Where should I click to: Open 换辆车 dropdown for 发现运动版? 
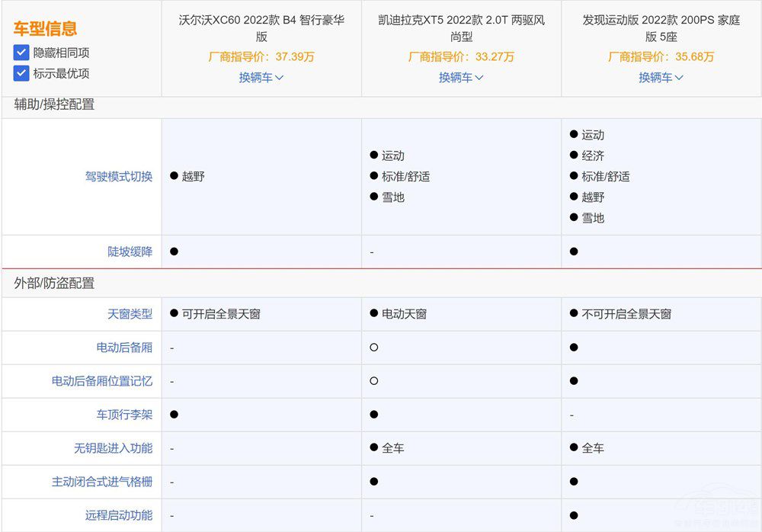pos(661,77)
